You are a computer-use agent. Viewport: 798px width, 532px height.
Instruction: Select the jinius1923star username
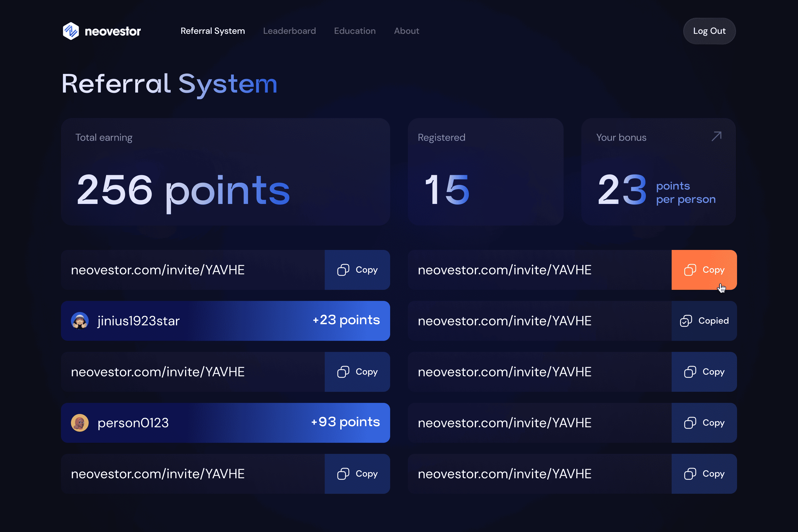pyautogui.click(x=139, y=321)
